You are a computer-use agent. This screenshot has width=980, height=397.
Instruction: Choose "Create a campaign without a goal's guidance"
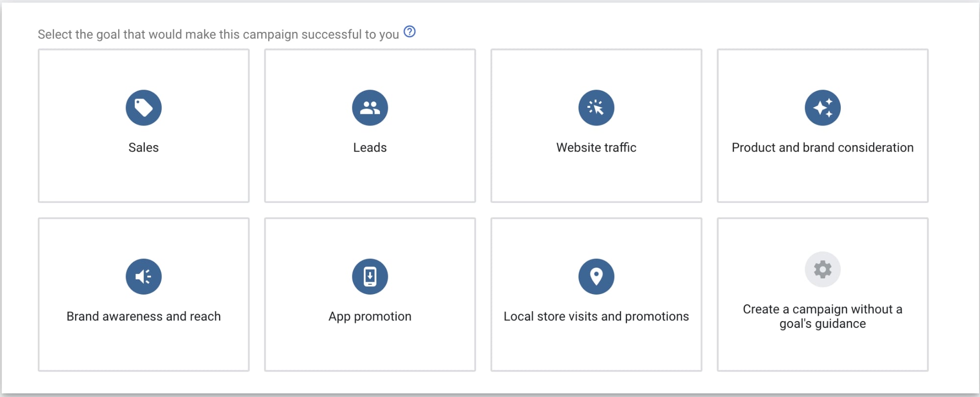tap(823, 316)
